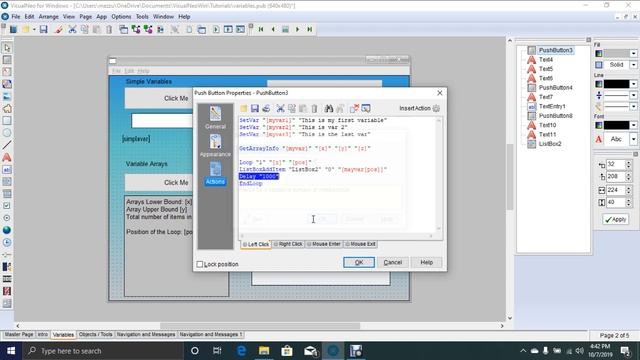640x360 pixels.
Task: Click OK in Push Button Properties dialog
Action: 359,262
